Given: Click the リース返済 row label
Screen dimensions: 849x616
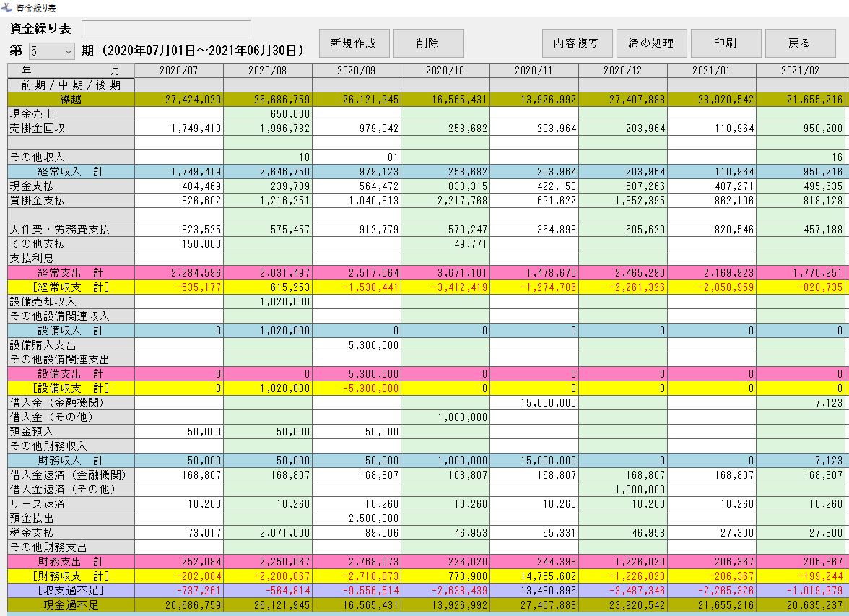Looking at the screenshot, I should (x=71, y=504).
